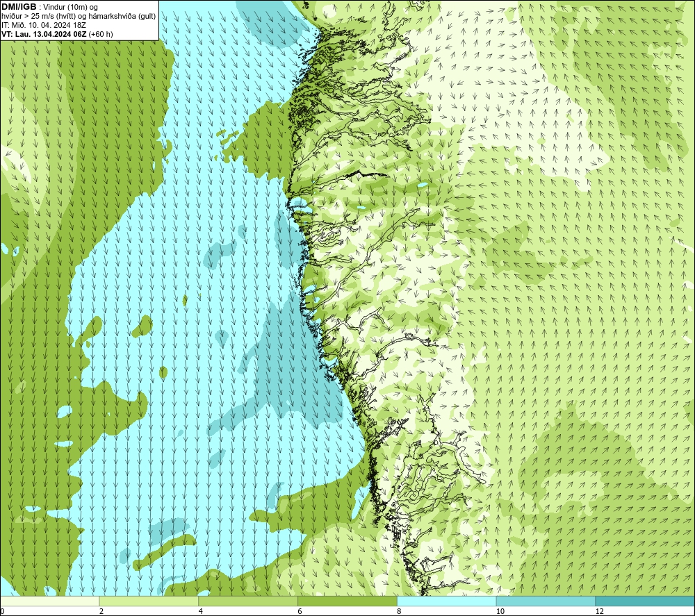Click the '6' label on the wind scale

[x=300, y=611]
